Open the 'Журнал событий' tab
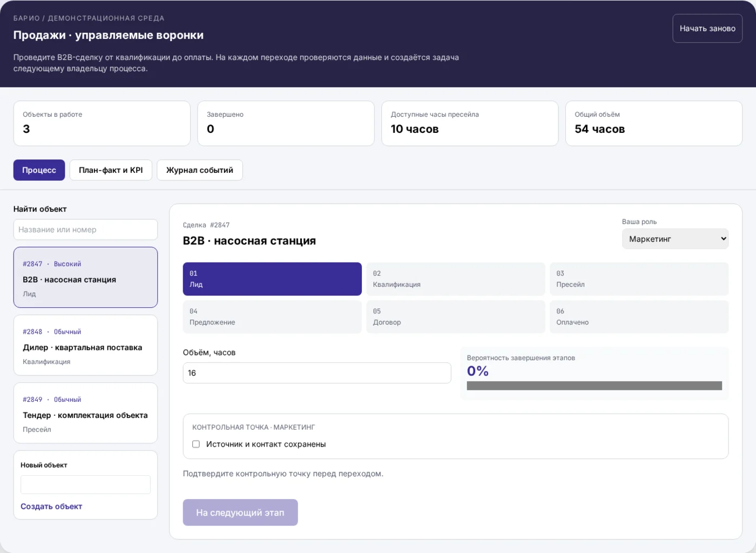 point(200,170)
